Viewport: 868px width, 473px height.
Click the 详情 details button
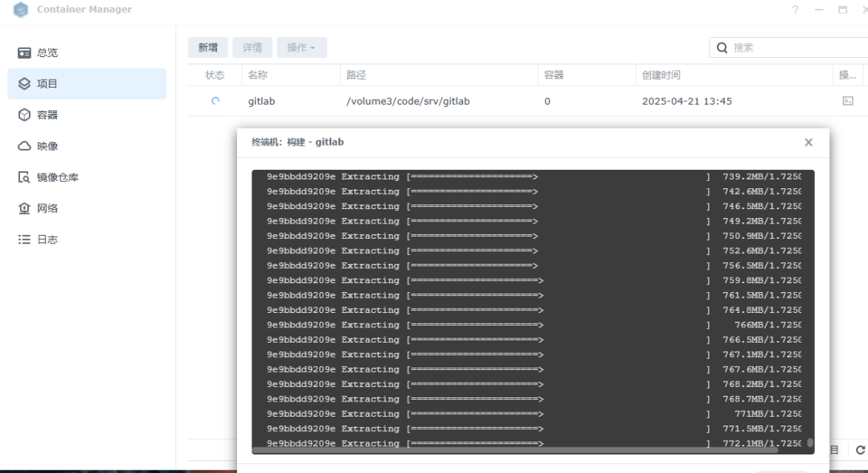click(x=252, y=47)
